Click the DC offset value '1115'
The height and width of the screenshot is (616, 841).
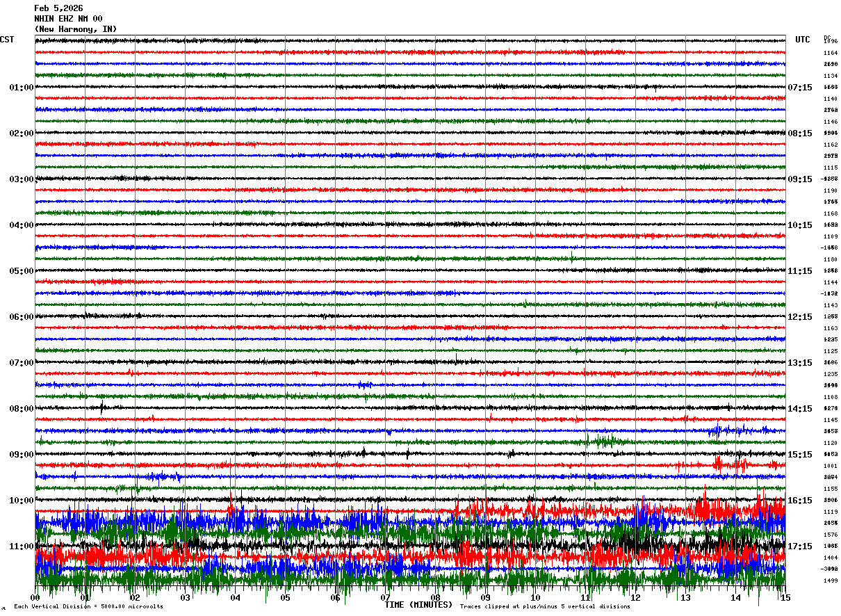[x=831, y=168]
